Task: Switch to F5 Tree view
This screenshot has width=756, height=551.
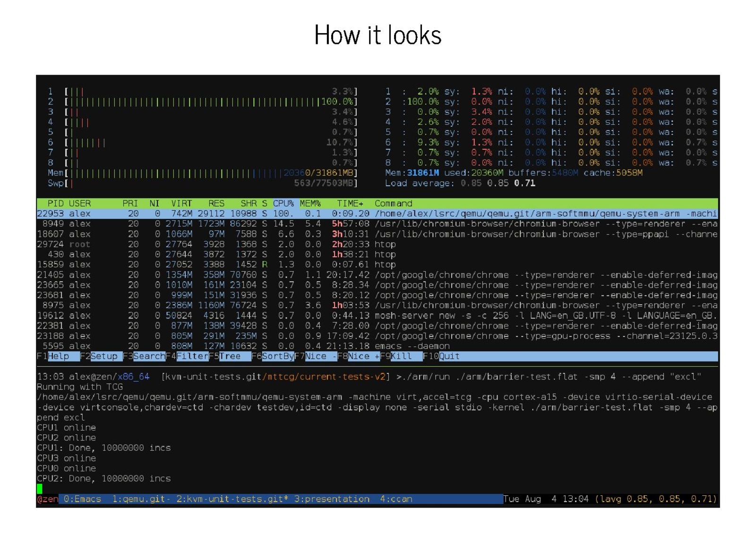Action: (x=231, y=356)
